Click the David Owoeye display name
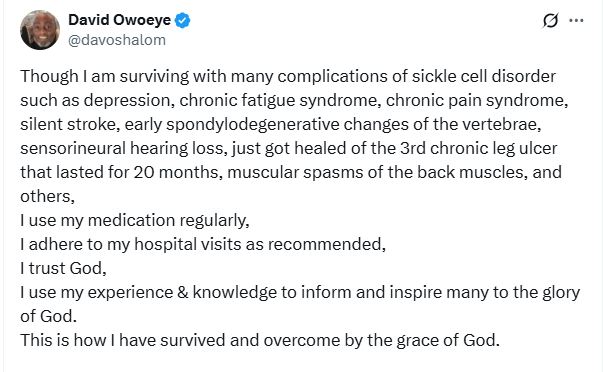This screenshot has width=603, height=372. pyautogui.click(x=120, y=20)
